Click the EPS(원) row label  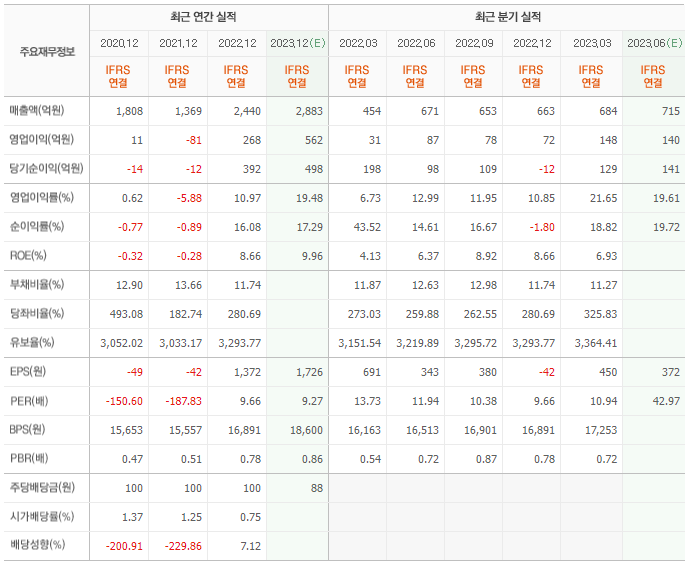[x=28, y=372]
